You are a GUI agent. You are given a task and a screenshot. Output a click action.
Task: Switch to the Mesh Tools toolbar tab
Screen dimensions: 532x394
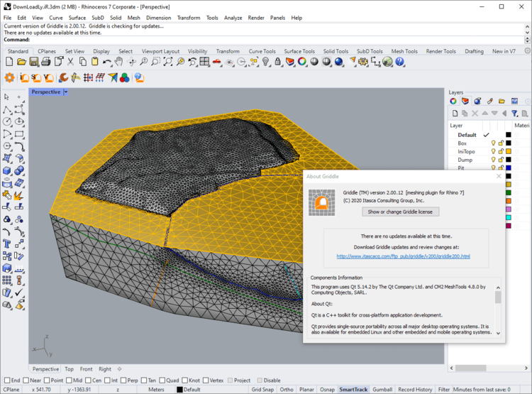pos(404,51)
